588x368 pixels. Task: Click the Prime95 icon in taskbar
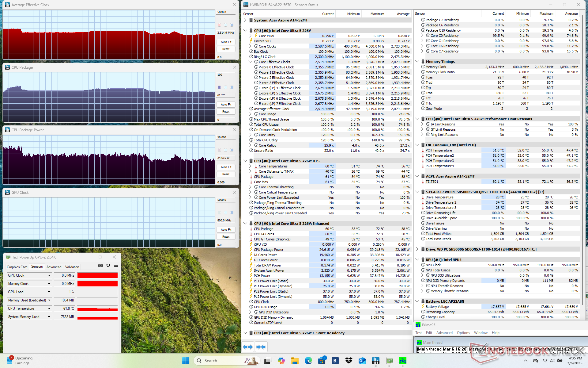(x=402, y=361)
